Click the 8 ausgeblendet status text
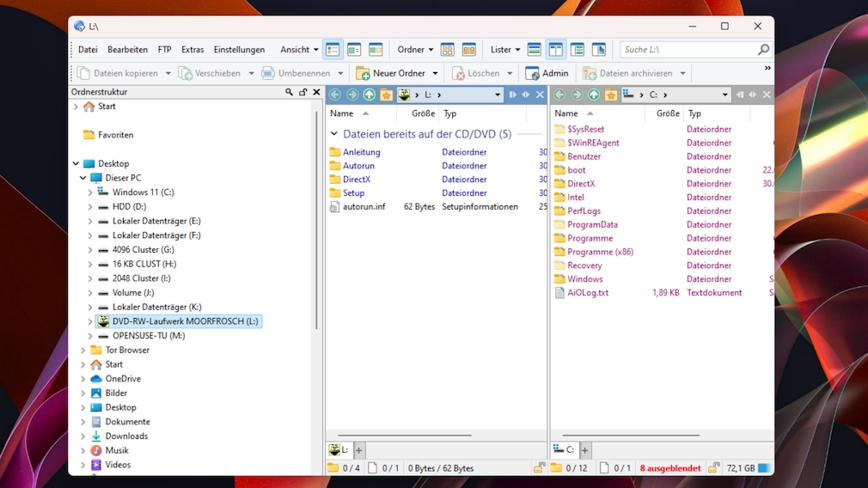Screen dimensions: 868x488 click(669, 468)
